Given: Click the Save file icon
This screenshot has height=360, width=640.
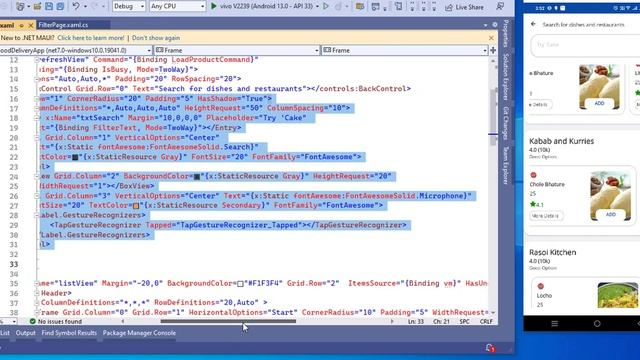Looking at the screenshot, I should tap(49, 7).
